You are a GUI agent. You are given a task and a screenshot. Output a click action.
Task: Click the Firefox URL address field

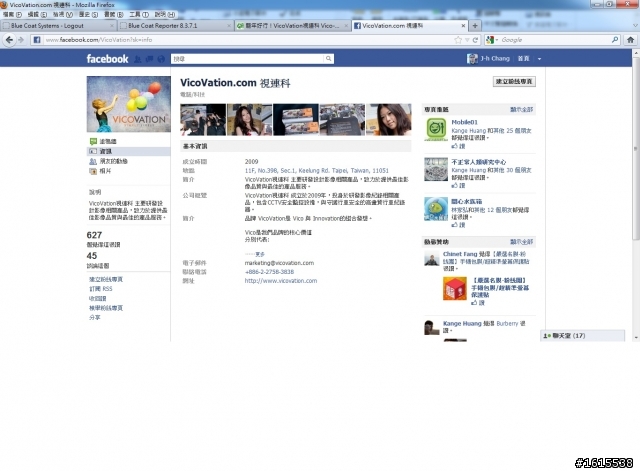tap(248, 40)
